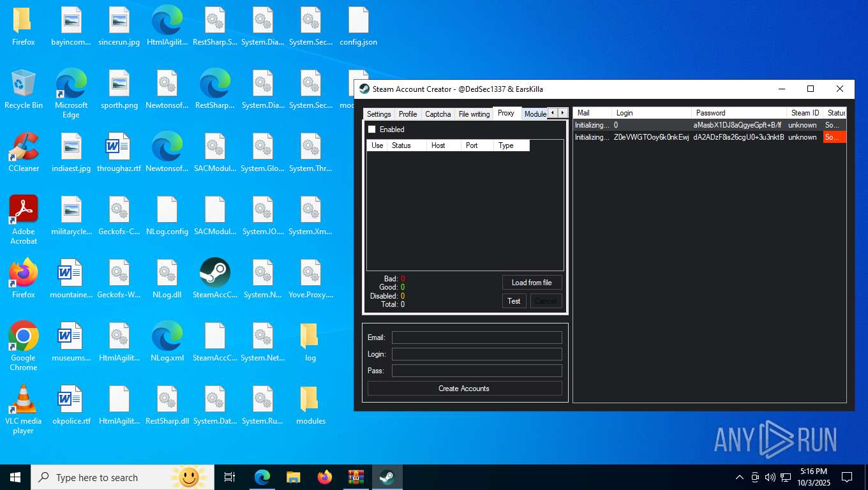Click the WinRAR icon in the taskbar
Viewport: 868px width, 490px height.
355,477
